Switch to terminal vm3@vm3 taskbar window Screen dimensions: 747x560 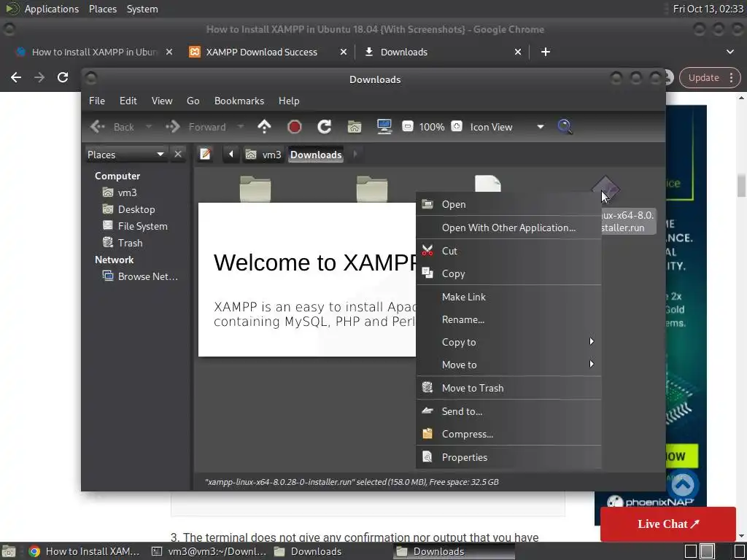pos(209,551)
